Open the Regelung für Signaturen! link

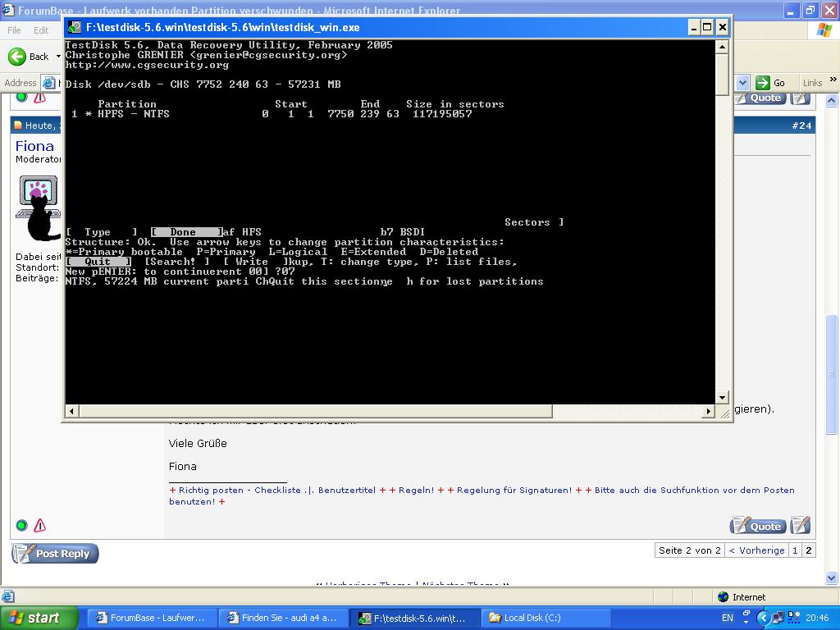pyautogui.click(x=514, y=491)
